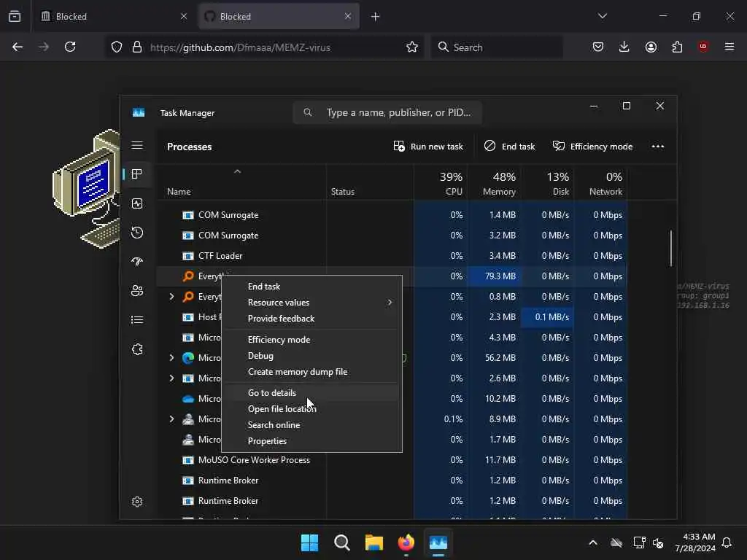Viewport: 747px width, 560px height.
Task: Save page to Pocket
Action: 598,47
